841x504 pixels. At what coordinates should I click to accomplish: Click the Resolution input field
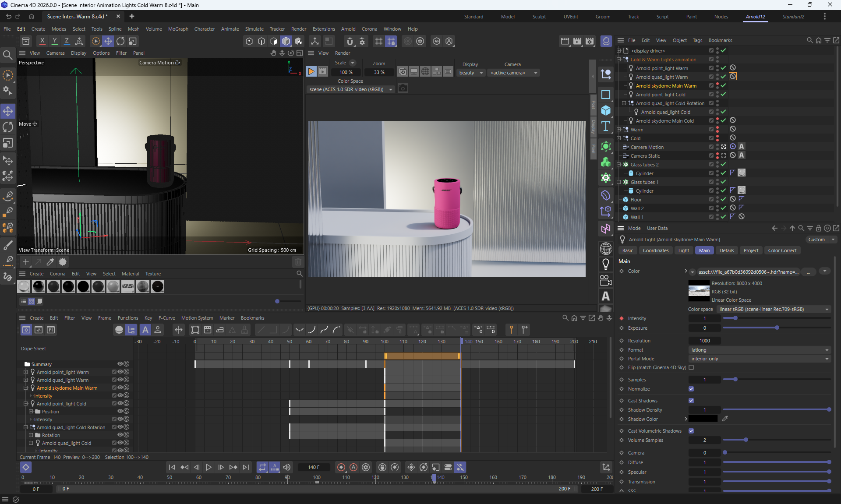704,341
